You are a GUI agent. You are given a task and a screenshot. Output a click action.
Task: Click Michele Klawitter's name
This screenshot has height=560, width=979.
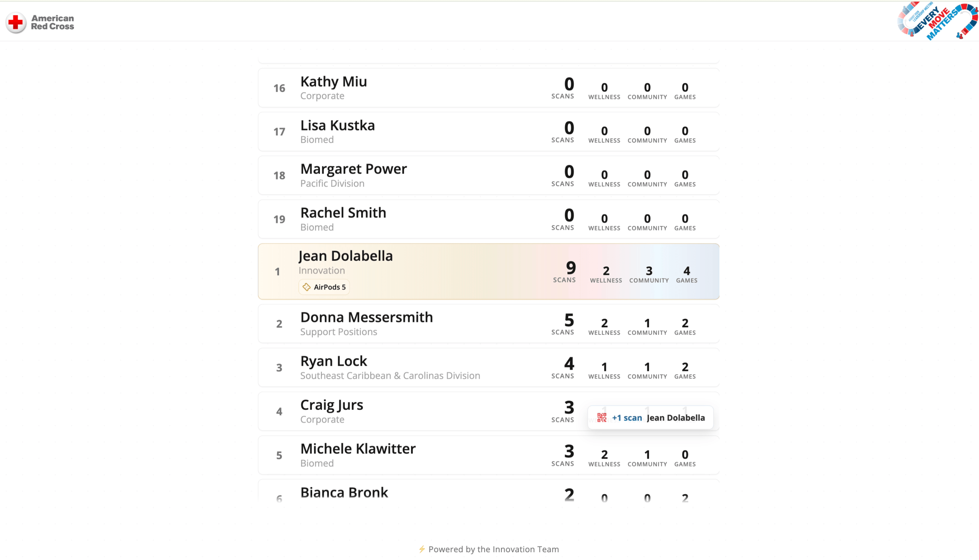pos(358,449)
